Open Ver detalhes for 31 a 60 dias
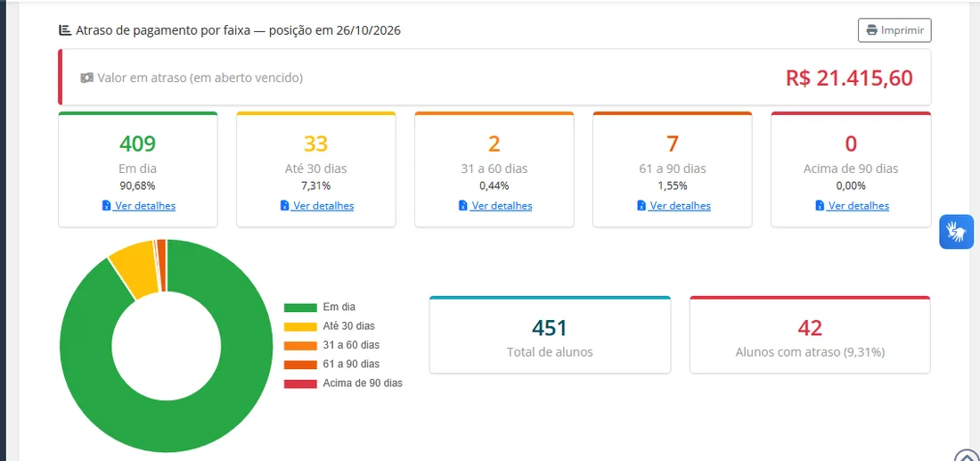 point(495,206)
